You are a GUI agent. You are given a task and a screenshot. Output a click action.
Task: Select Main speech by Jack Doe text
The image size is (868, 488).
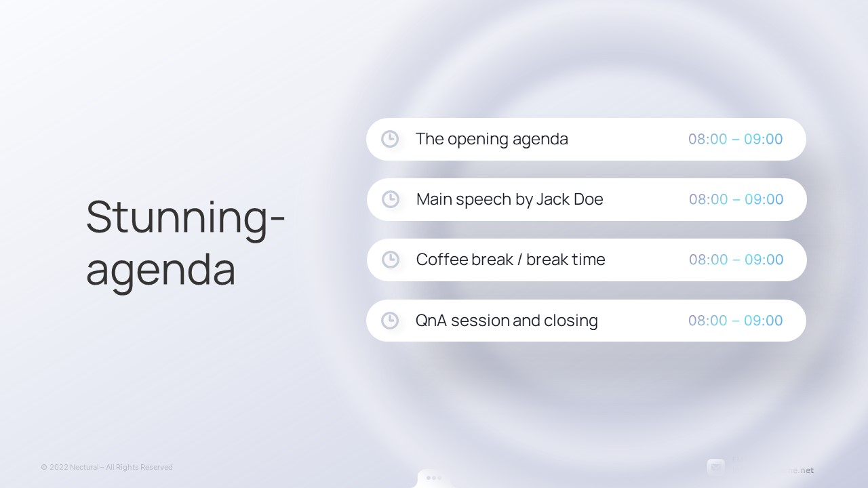click(x=509, y=199)
